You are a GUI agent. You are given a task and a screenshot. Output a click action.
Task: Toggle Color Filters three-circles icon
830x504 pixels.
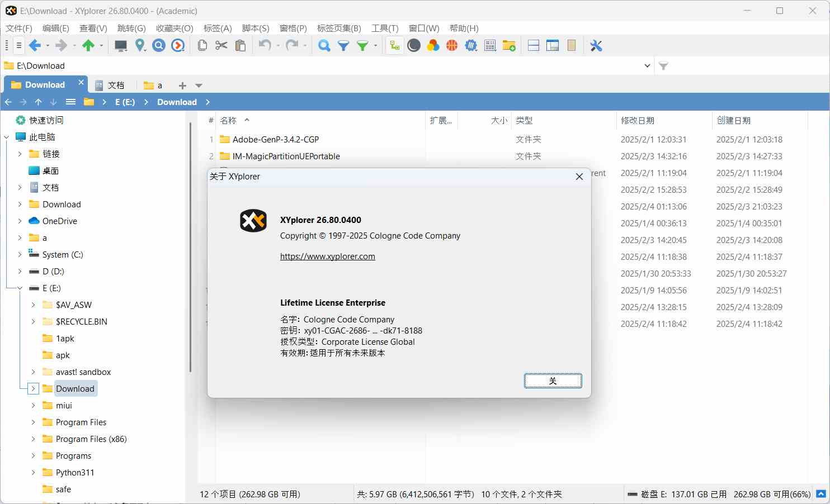(x=433, y=46)
